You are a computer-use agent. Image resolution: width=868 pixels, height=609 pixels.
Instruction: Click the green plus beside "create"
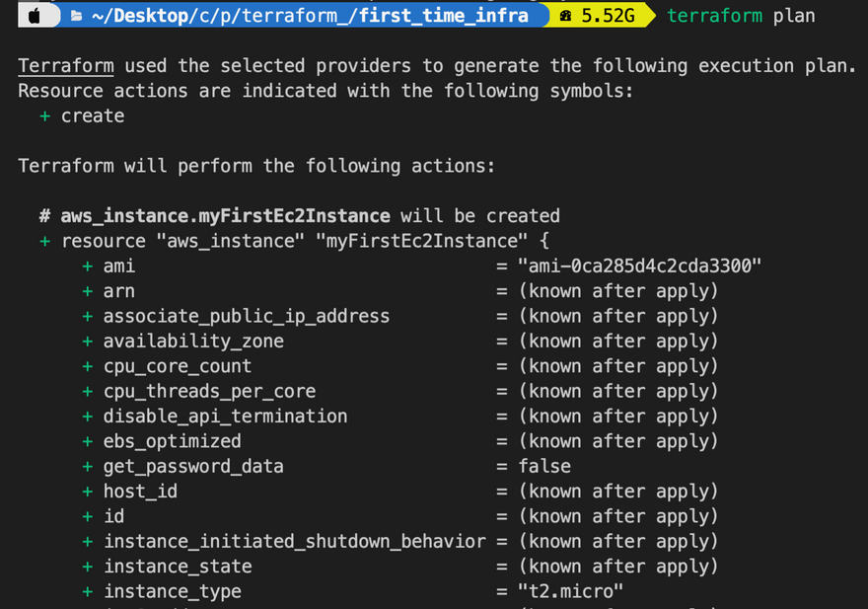[x=45, y=115]
